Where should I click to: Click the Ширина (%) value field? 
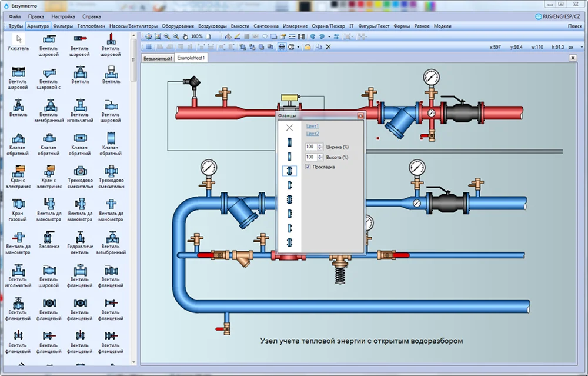(310, 147)
